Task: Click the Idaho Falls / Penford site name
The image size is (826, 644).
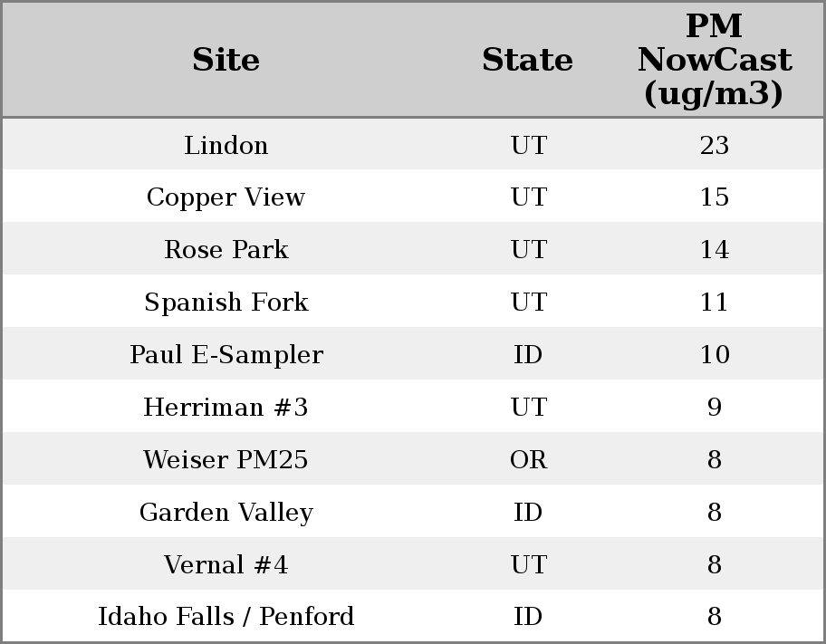Action: click(x=226, y=617)
